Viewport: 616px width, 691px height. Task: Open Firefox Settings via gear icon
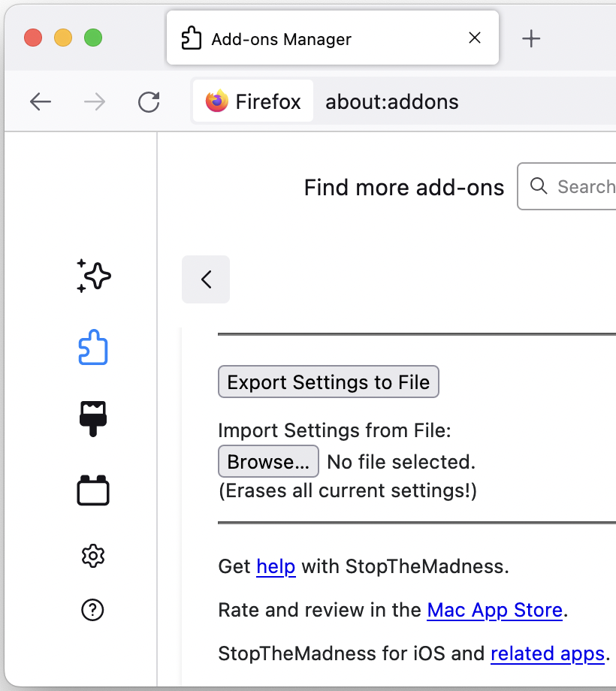tap(93, 556)
